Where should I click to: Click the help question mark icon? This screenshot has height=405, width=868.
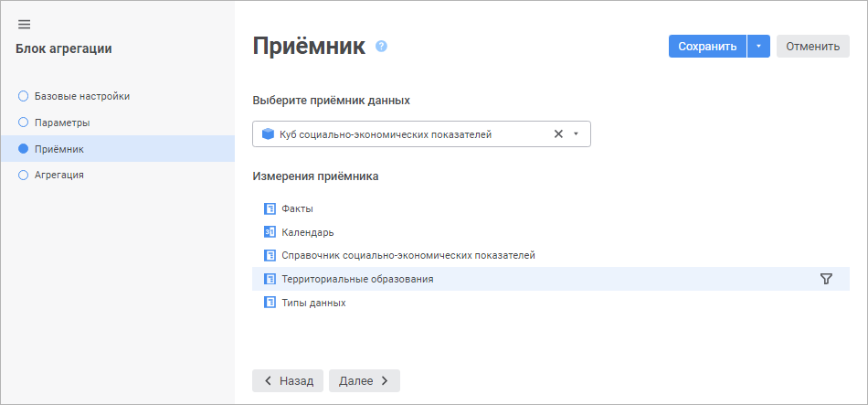pyautogui.click(x=382, y=46)
